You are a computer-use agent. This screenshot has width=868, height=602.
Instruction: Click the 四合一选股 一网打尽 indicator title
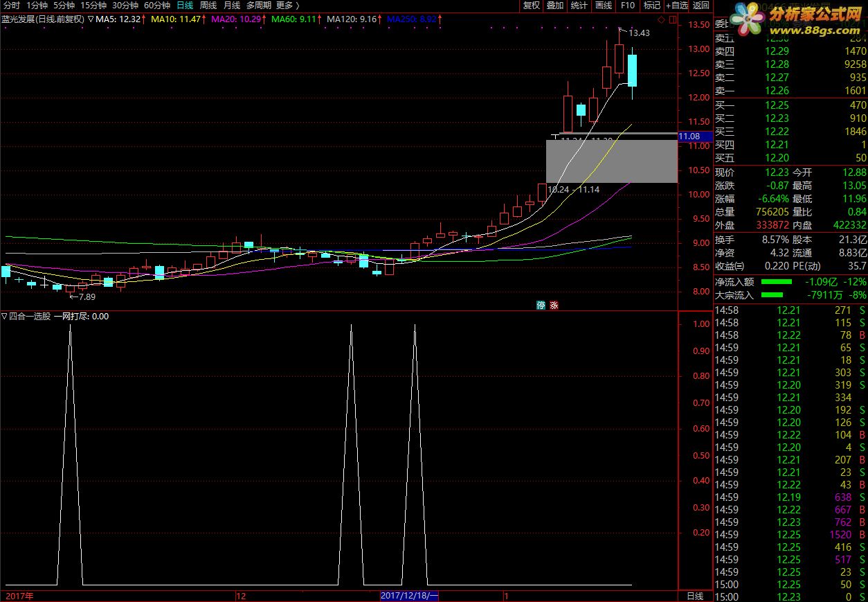(x=58, y=317)
